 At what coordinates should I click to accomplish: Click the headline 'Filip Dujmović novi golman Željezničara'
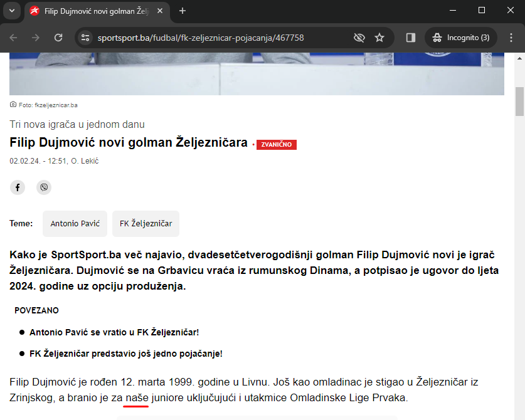pyautogui.click(x=129, y=142)
